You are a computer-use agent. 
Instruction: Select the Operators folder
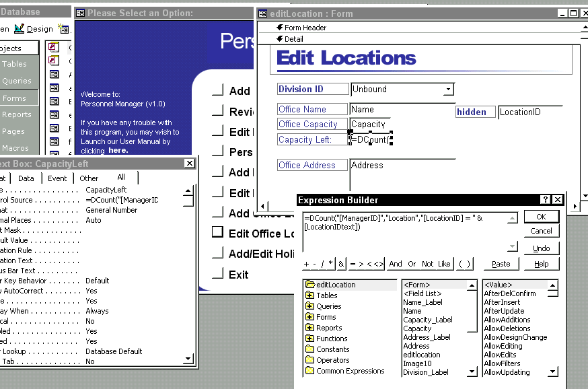tap(328, 360)
